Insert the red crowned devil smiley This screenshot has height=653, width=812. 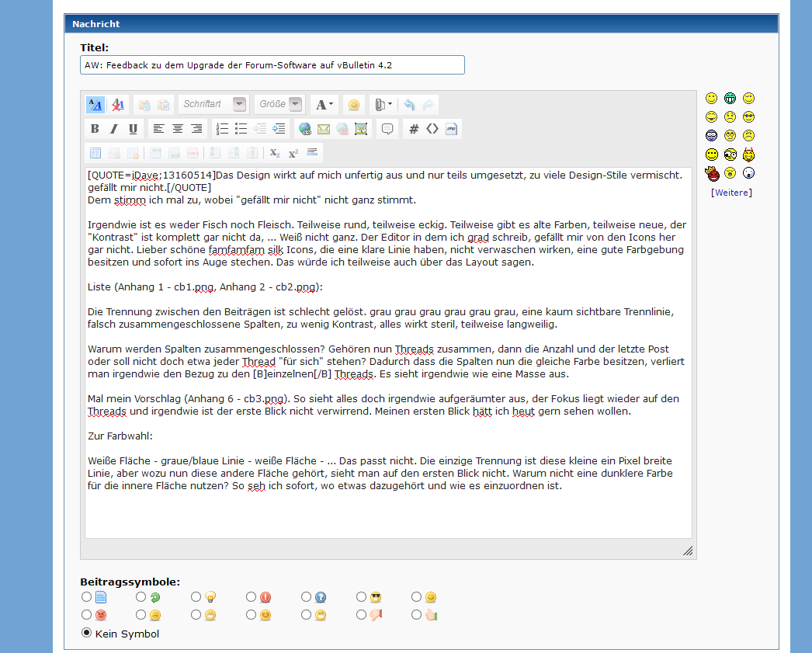coord(712,173)
